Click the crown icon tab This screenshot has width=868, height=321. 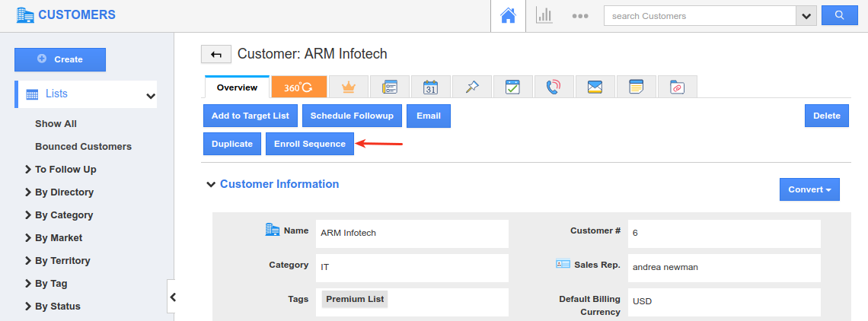pos(349,87)
